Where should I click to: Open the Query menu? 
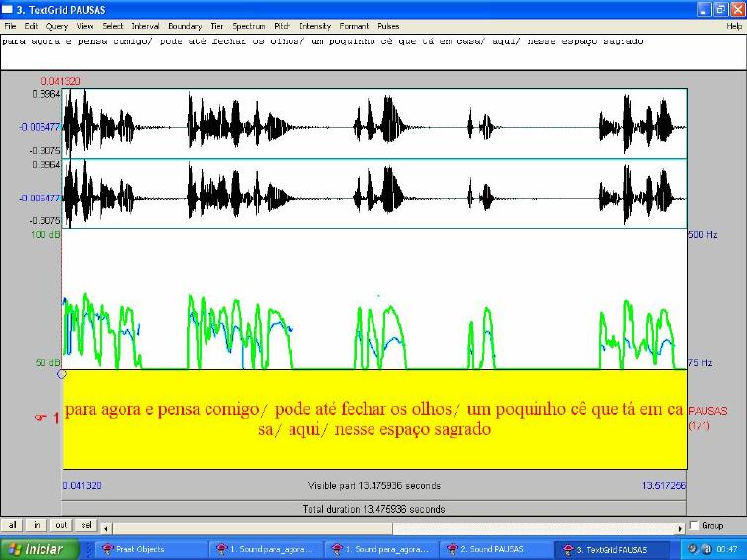57,26
